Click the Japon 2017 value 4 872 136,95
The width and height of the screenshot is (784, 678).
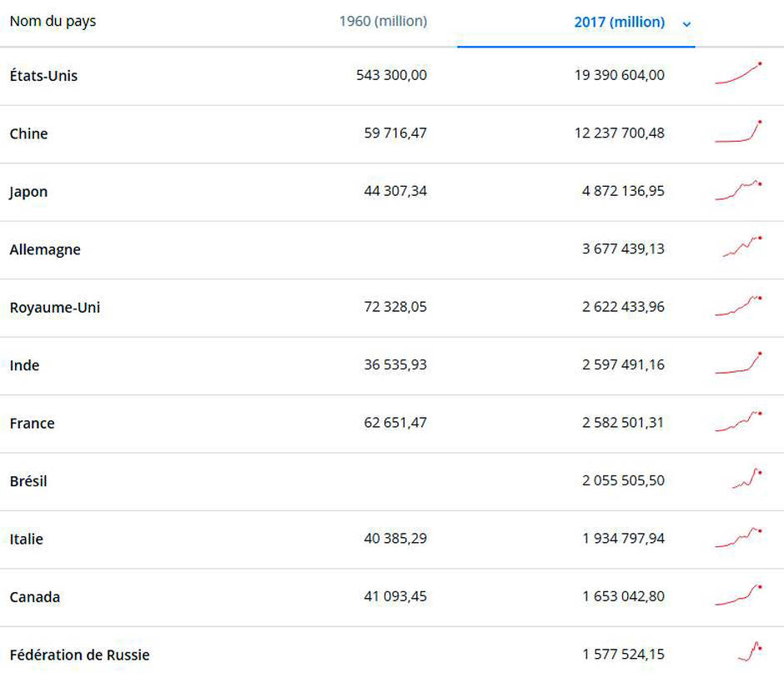[623, 191]
